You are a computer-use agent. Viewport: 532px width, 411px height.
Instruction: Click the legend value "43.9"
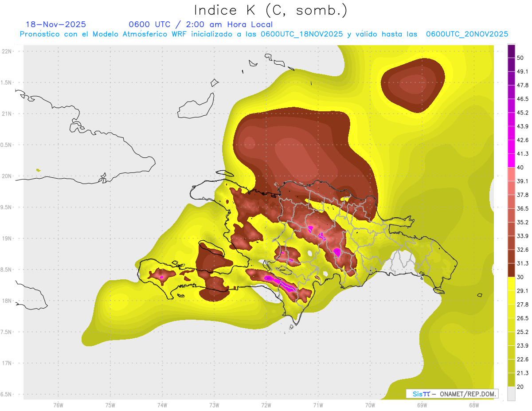[523, 126]
